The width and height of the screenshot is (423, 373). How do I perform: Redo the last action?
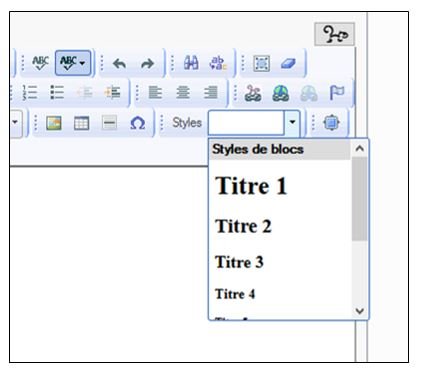coord(147,63)
